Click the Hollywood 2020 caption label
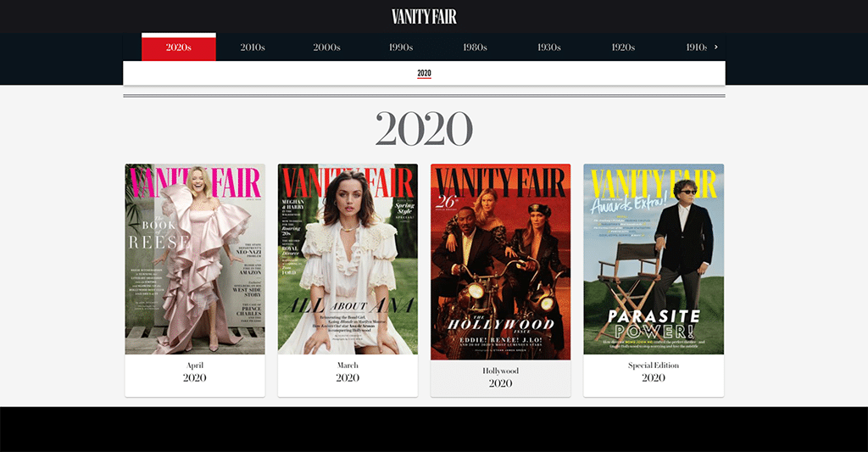 pyautogui.click(x=500, y=377)
